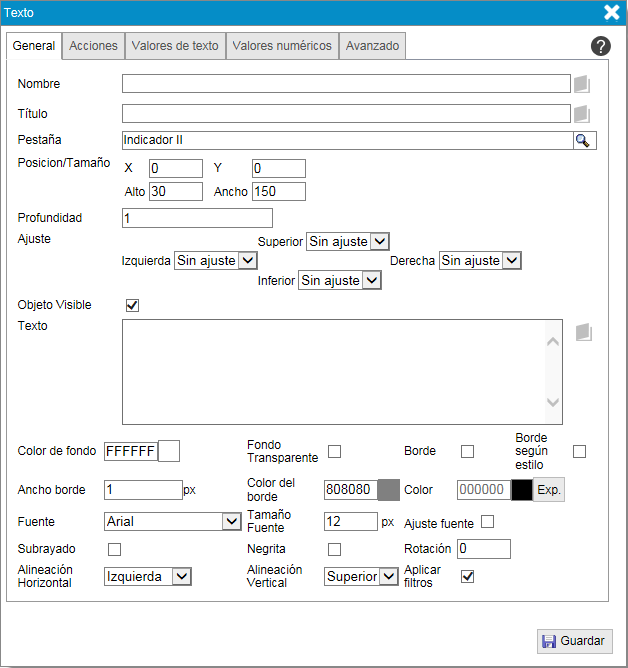Image resolution: width=628 pixels, height=668 pixels.
Task: Click the book icon beside Nombre field
Action: 583,84
